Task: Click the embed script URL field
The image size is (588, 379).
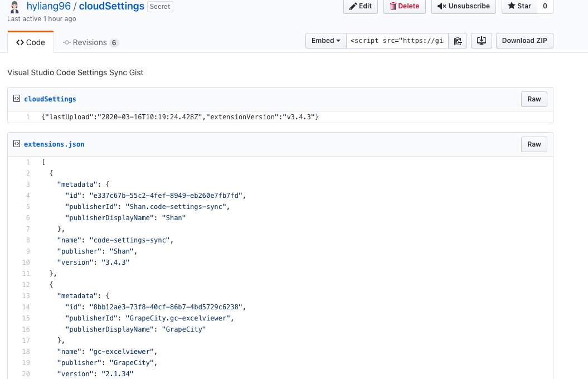Action: tap(397, 41)
